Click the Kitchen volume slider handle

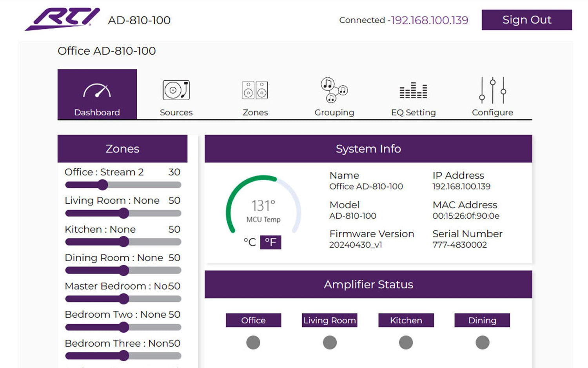tap(124, 242)
